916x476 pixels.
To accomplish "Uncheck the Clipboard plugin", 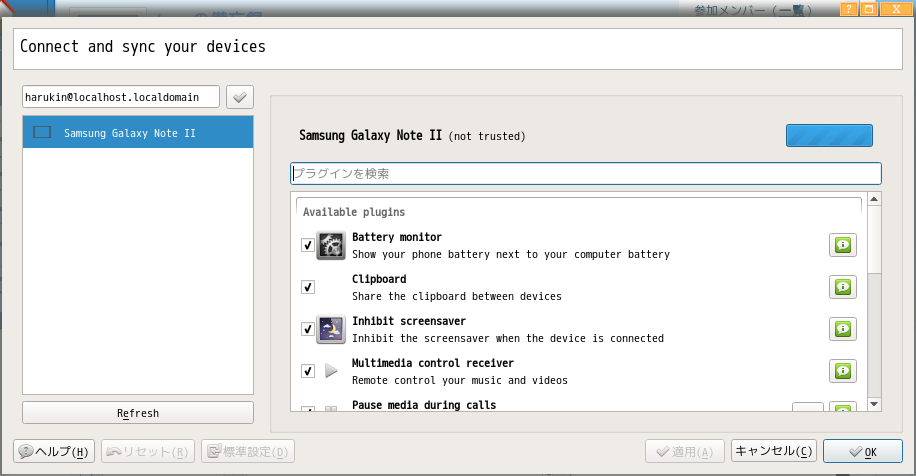I will (308, 287).
